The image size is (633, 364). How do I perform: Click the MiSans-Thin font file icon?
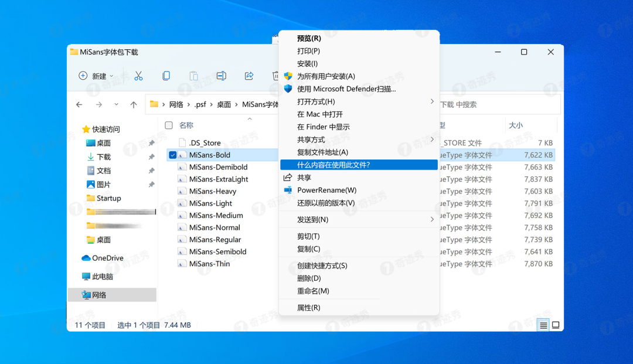182,264
